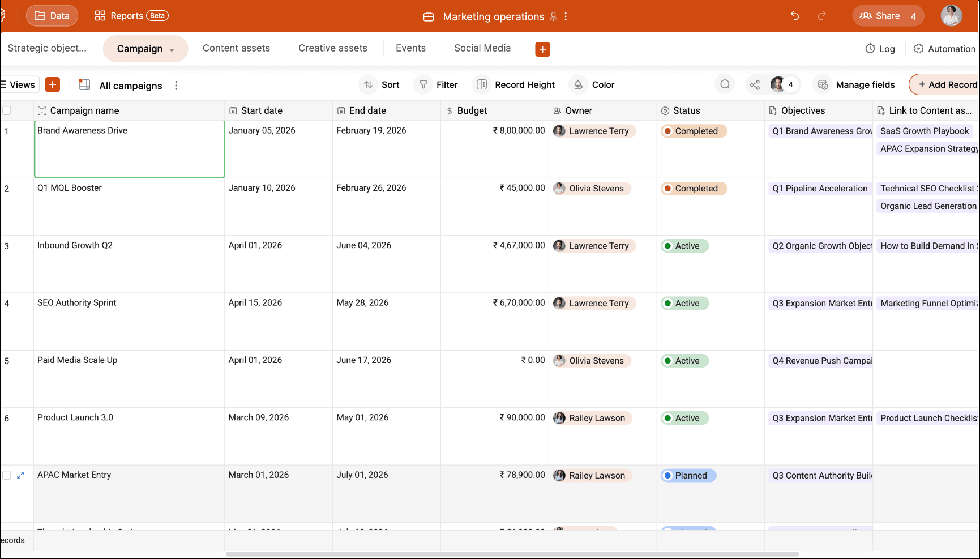Select budget cell ₹ 4,67,000.00
This screenshot has width=980, height=559.
click(495, 264)
